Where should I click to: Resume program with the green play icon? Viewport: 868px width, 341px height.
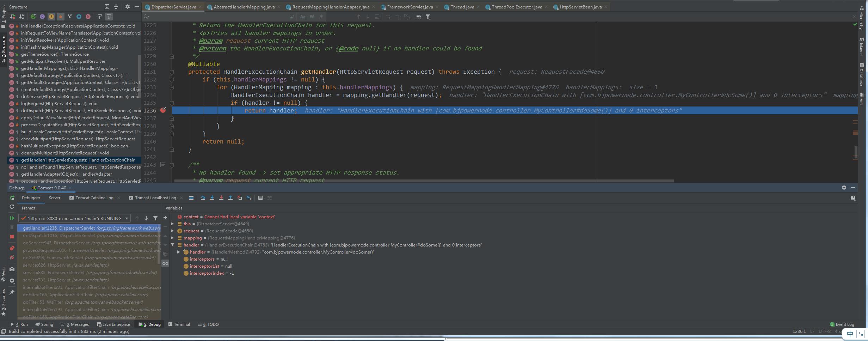click(12, 218)
